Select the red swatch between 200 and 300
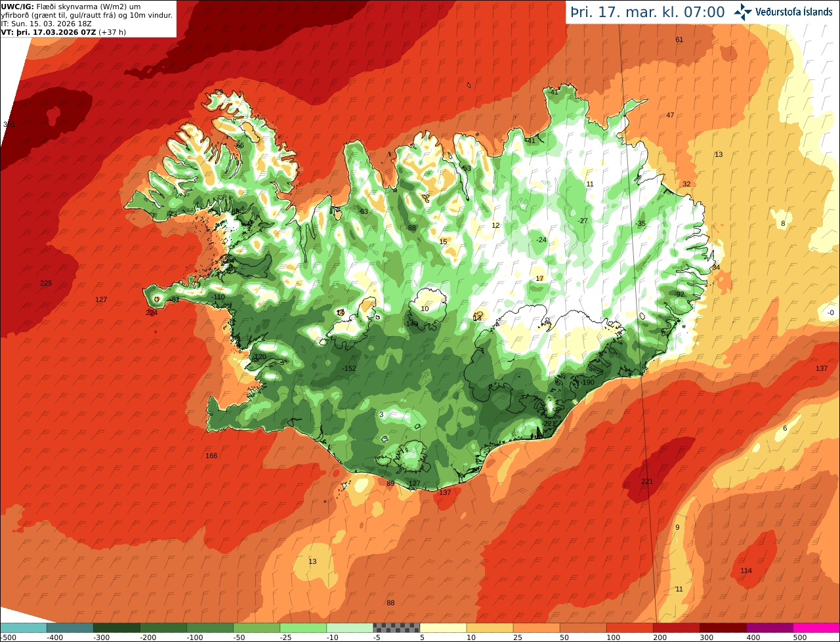Image resolution: width=840 pixels, height=642 pixels. pos(676,628)
